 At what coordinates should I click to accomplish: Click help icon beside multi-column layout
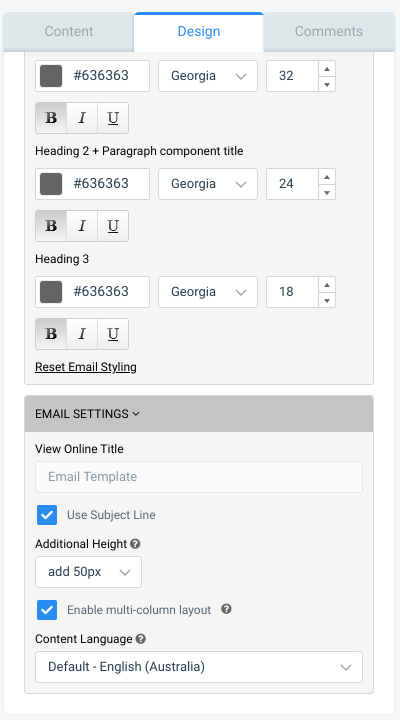pos(226,609)
